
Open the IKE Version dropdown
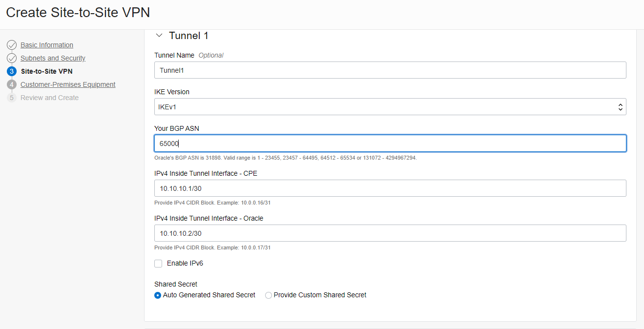pyautogui.click(x=390, y=107)
